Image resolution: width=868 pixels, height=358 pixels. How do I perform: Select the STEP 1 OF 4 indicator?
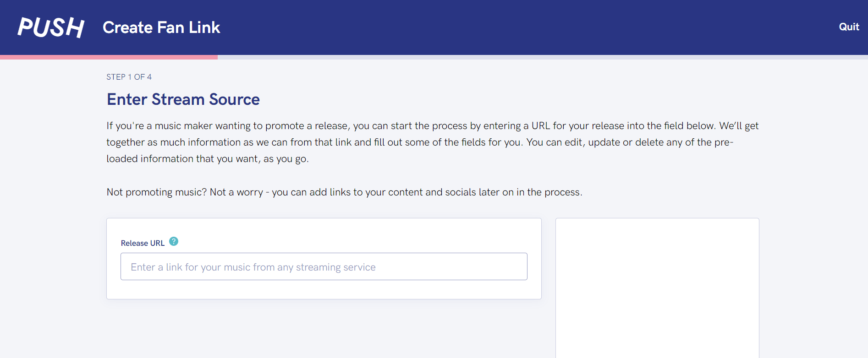point(129,76)
